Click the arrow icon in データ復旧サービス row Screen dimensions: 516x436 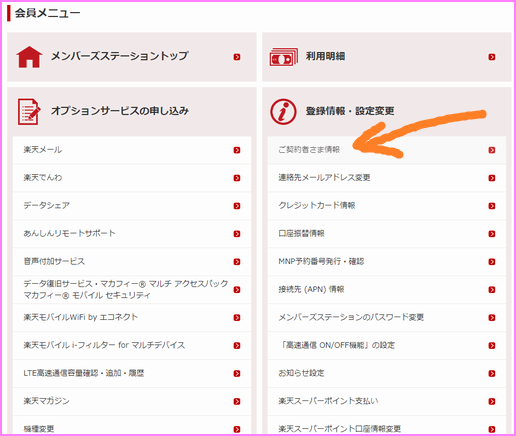tap(237, 290)
